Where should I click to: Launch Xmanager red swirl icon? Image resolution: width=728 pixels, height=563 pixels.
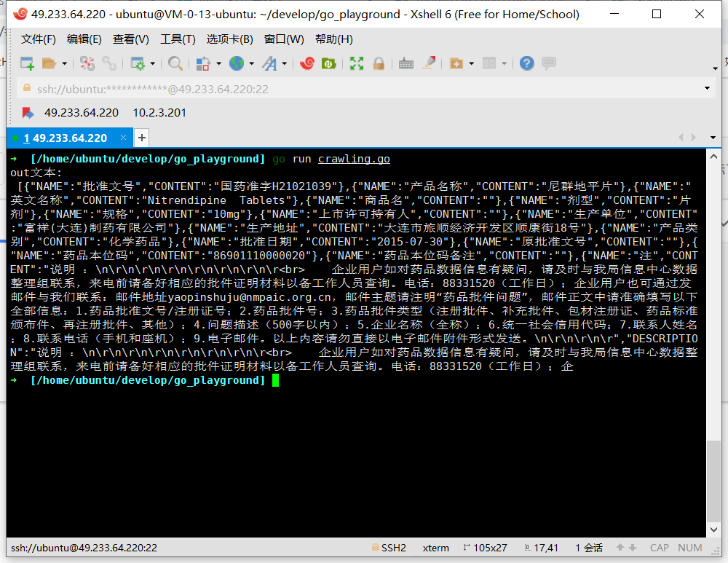point(307,63)
